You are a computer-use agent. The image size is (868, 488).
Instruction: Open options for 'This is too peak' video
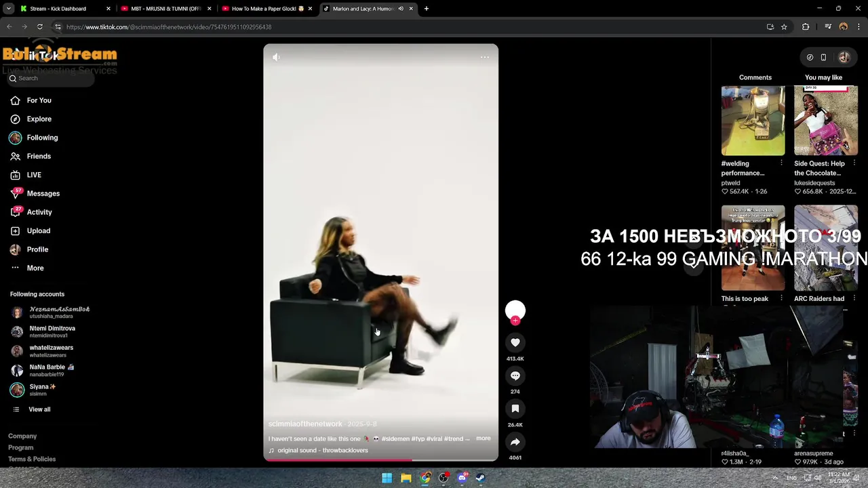[781, 298]
